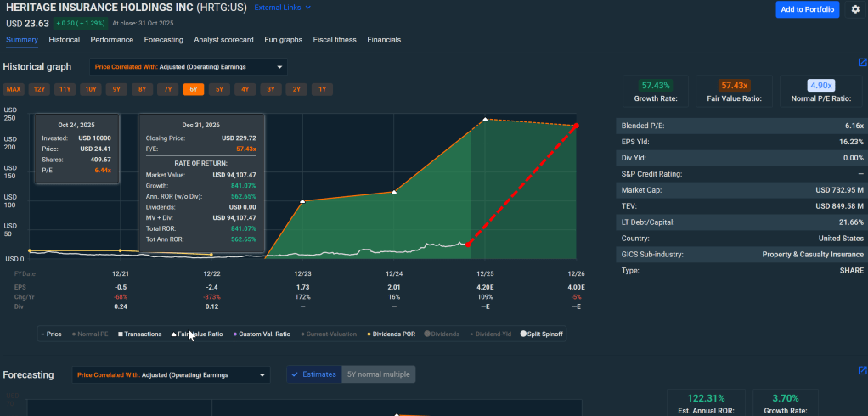The image size is (868, 416).
Task: Switch to the Analyst scorecard tab
Action: (x=223, y=40)
